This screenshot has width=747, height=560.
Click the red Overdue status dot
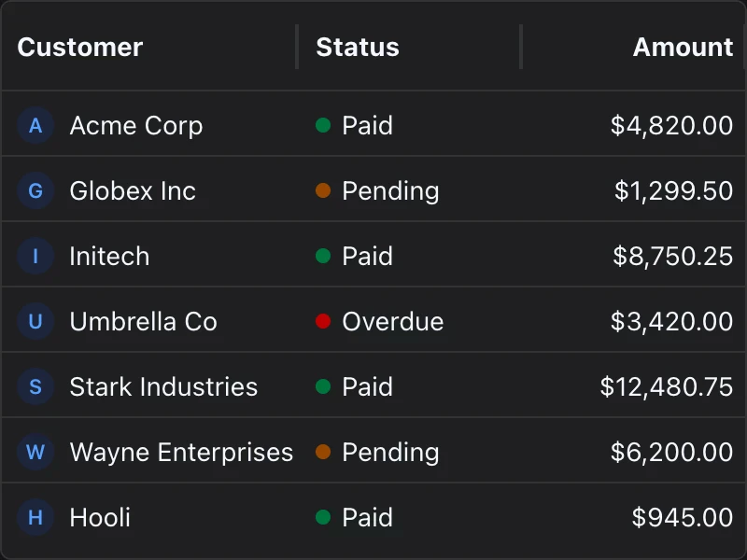323,321
